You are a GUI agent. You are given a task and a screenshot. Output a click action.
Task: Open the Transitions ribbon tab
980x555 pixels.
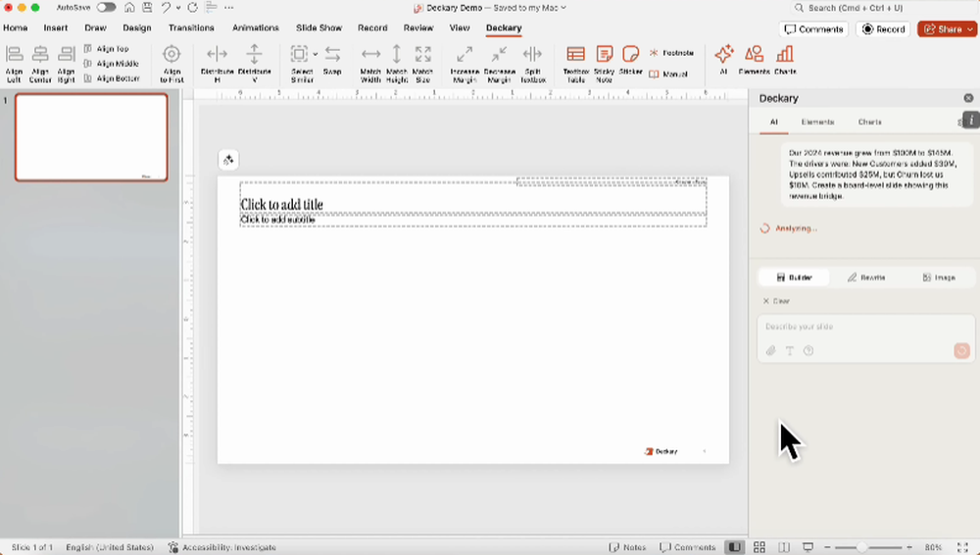click(x=191, y=27)
